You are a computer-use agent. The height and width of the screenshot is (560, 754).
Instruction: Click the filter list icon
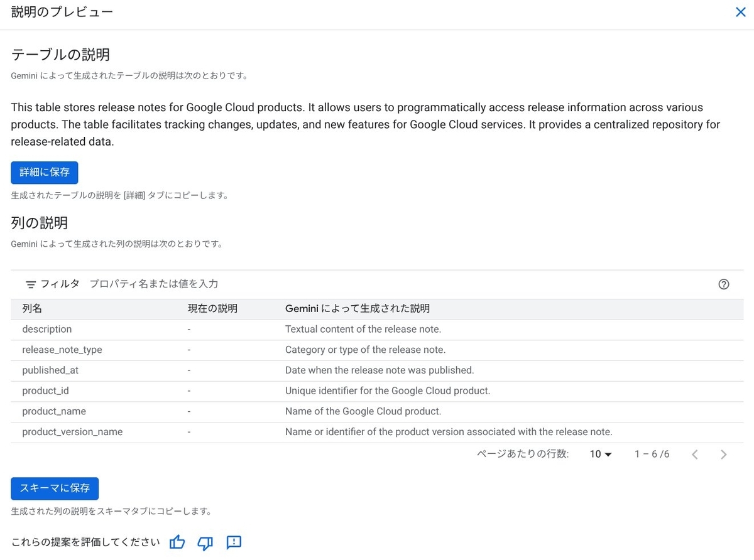coord(30,284)
